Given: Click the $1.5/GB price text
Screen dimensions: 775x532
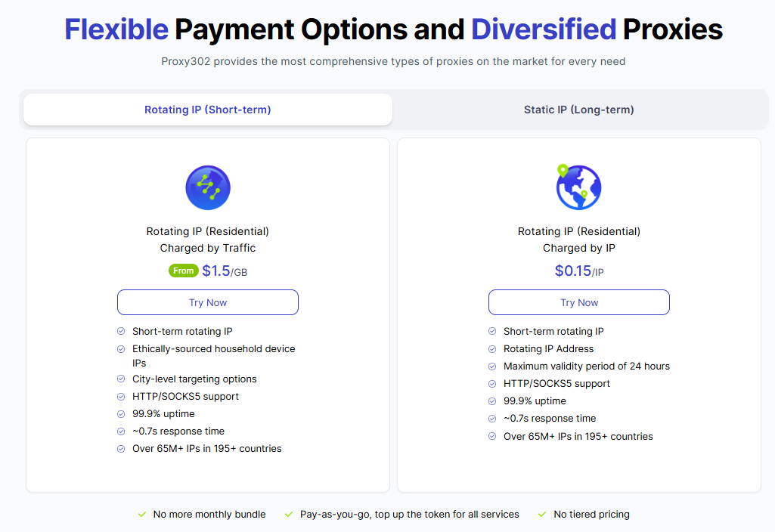Looking at the screenshot, I should [225, 271].
